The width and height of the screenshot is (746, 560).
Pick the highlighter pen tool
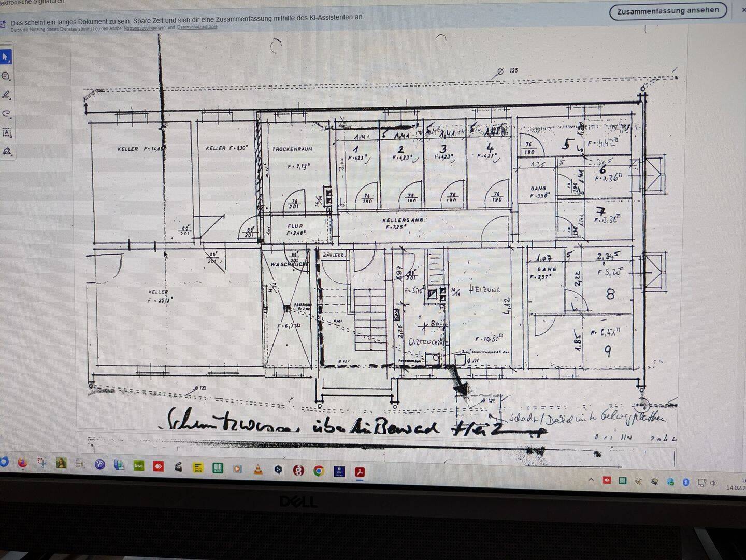pos(6,95)
